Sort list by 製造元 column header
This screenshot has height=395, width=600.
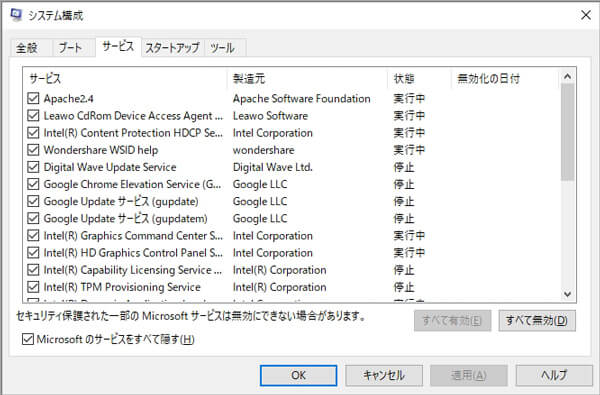(307, 78)
